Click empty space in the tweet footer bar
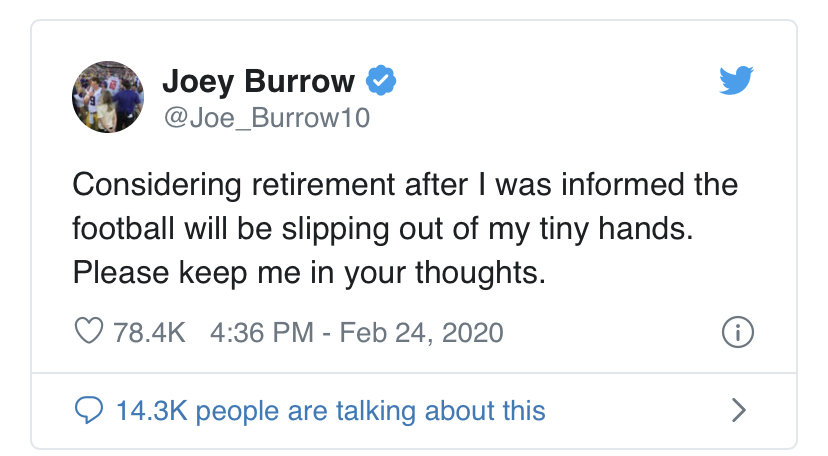This screenshot has width=828, height=456. tap(634, 411)
